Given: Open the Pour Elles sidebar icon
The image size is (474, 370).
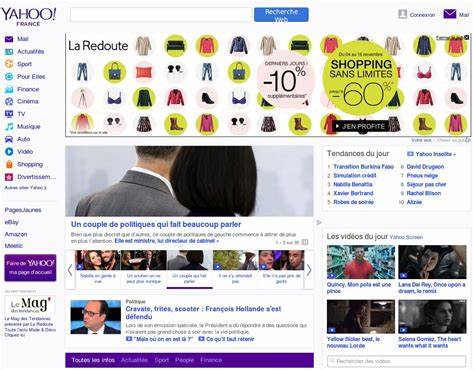Looking at the screenshot, I should coord(9,77).
